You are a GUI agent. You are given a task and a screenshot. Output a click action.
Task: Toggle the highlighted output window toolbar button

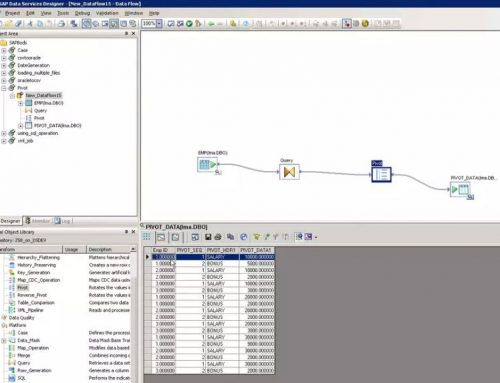tap(114, 24)
